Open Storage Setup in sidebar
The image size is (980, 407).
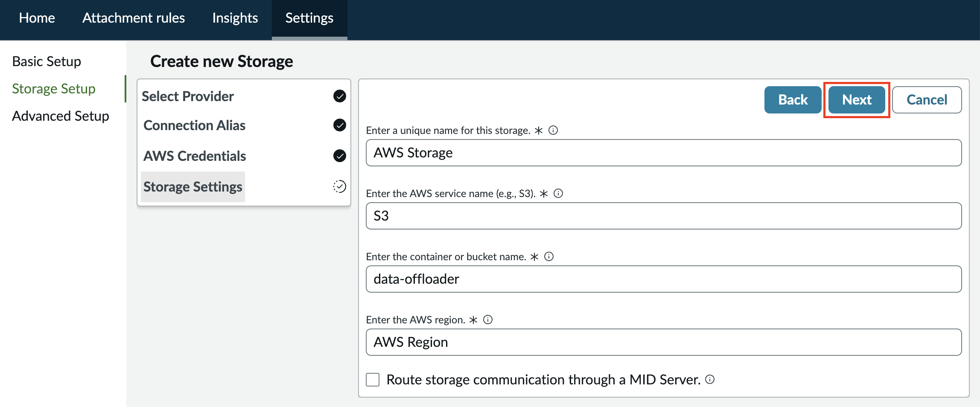(54, 89)
